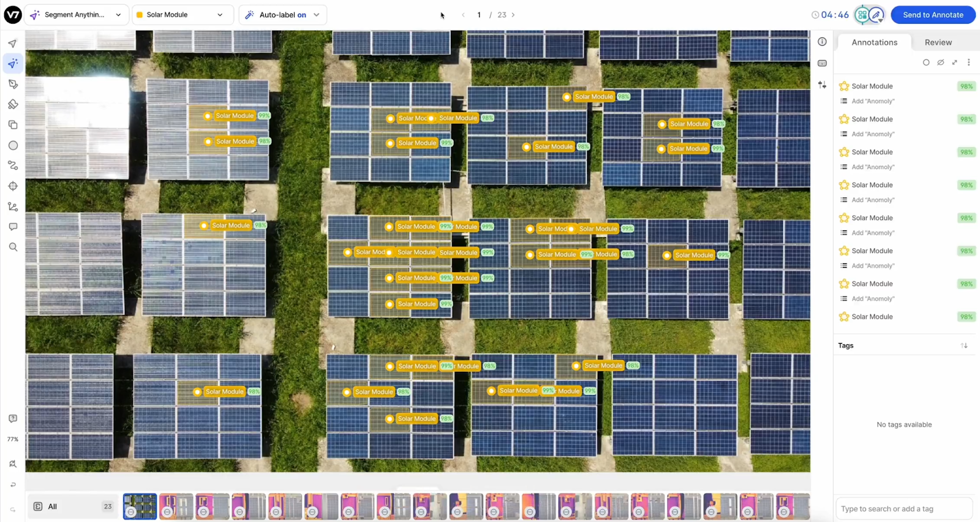Image resolution: width=980 pixels, height=522 pixels.
Task: Select the Brush tool in left toolbar
Action: point(13,104)
